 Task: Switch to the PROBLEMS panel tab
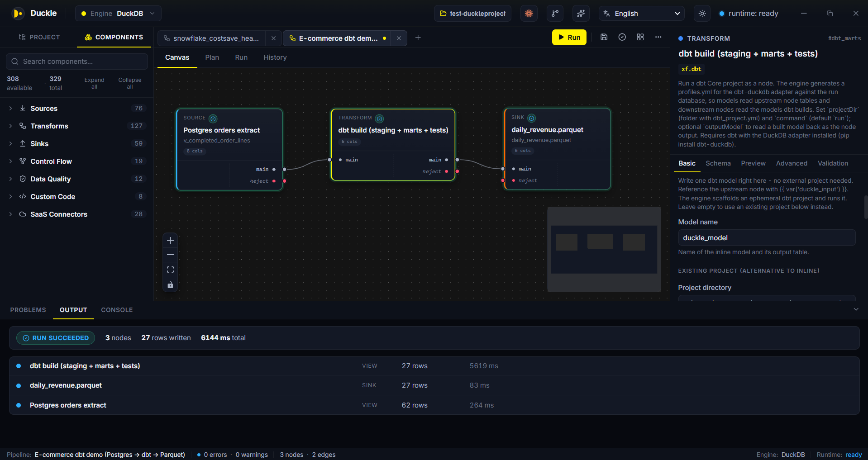28,310
